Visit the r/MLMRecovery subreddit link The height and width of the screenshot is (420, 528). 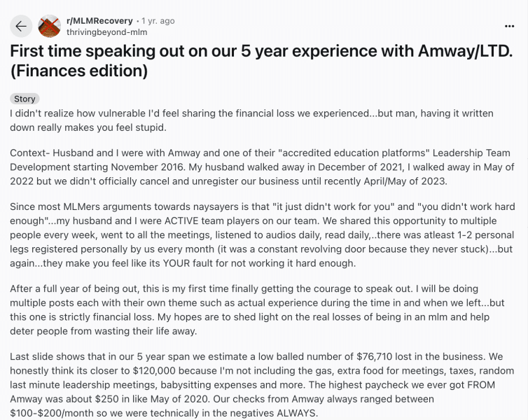99,21
